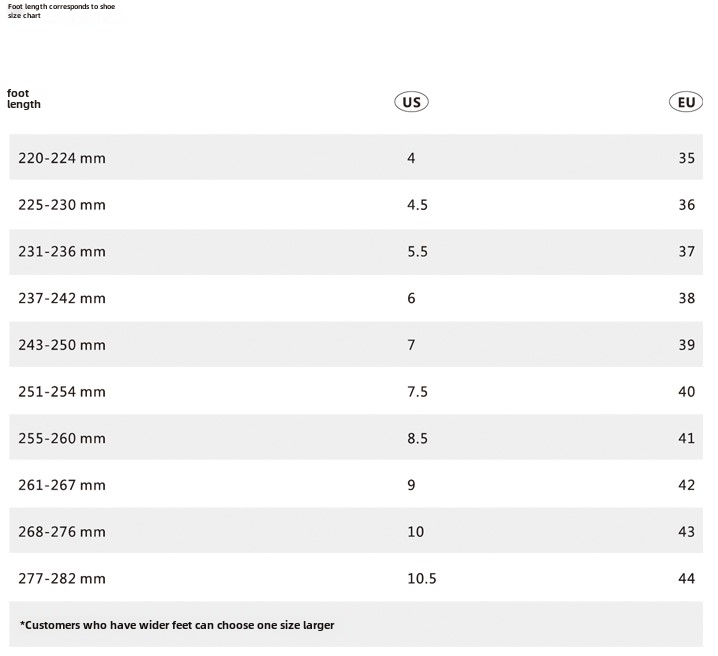Choose US size 10 in the table

click(x=415, y=532)
